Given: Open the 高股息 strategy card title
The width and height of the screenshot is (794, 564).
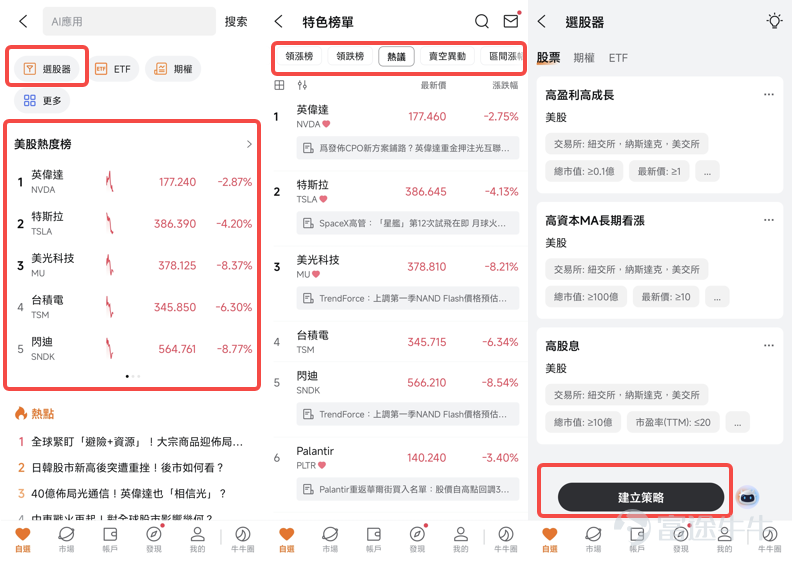Looking at the screenshot, I should (x=562, y=346).
